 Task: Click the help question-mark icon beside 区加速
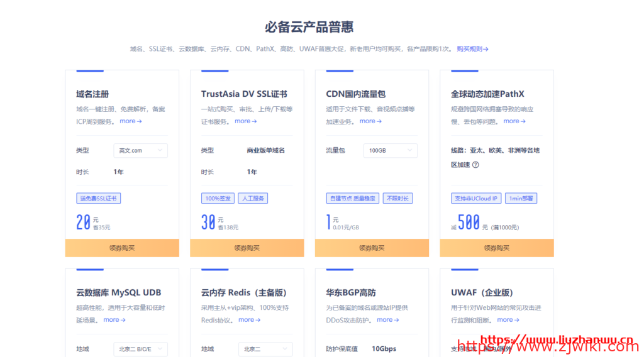point(475,165)
